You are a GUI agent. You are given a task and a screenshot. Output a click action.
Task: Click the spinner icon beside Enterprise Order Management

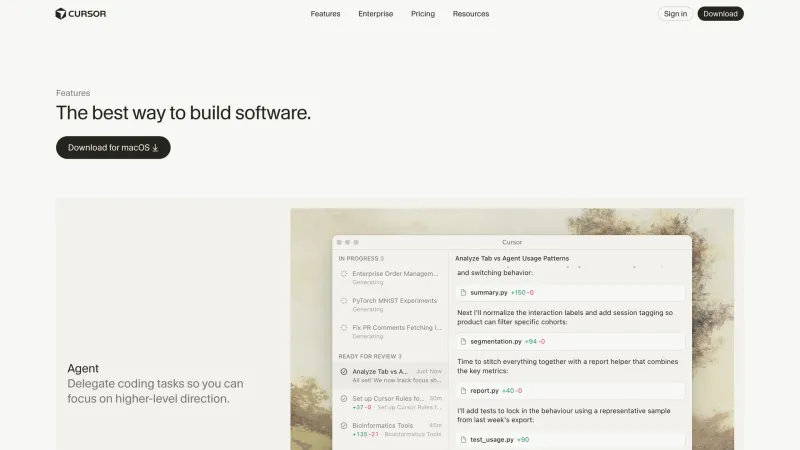344,274
